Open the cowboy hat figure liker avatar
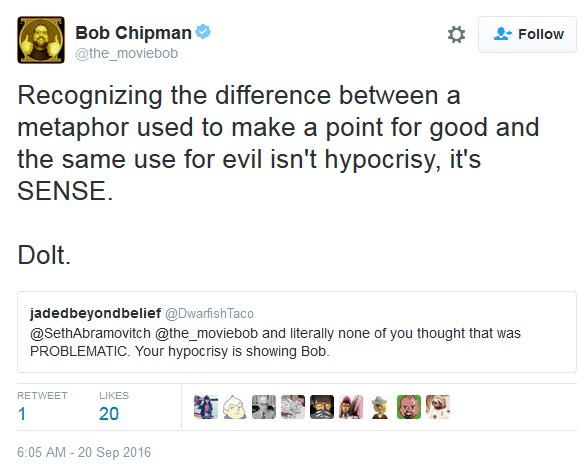Viewport: 585px width, 464px height. tap(380, 407)
